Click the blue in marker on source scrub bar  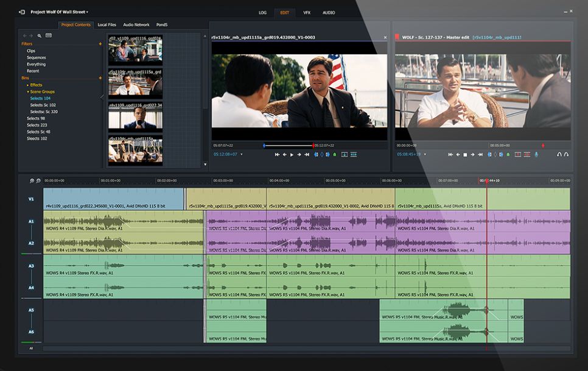(264, 146)
